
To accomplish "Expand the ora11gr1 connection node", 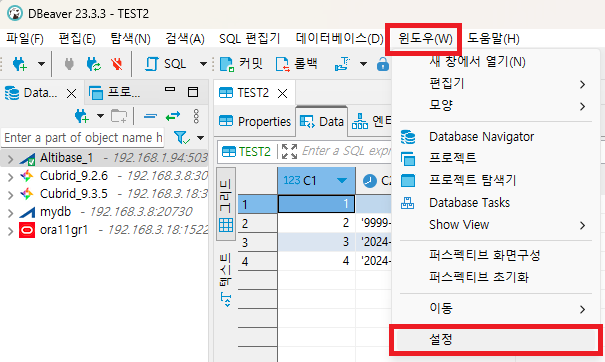I will tap(10, 231).
